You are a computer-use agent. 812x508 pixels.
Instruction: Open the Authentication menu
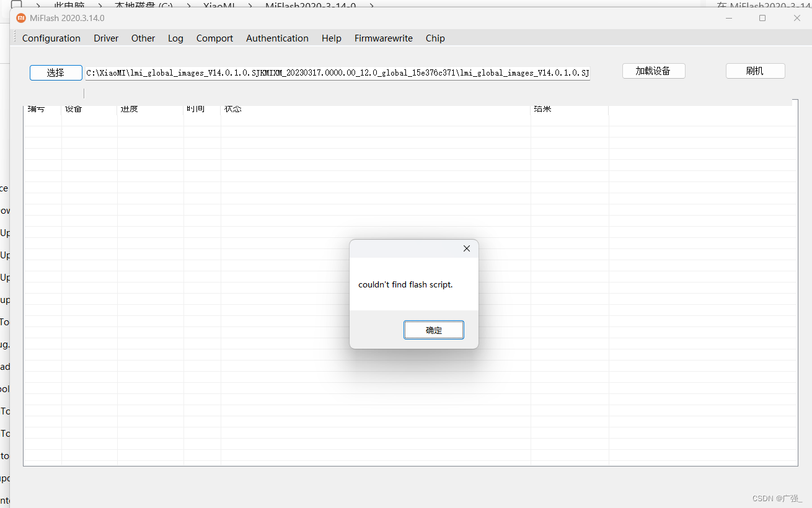click(x=277, y=38)
